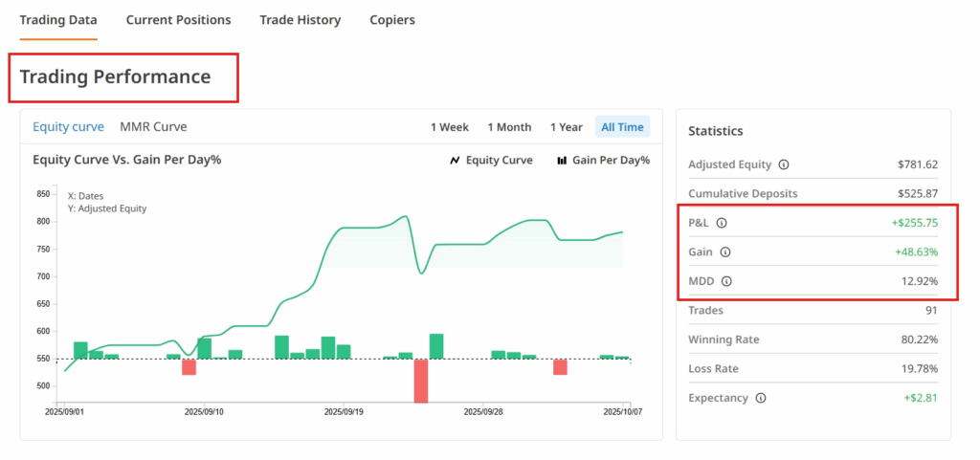Click the MDD info icon
The image size is (980, 460).
click(x=725, y=281)
